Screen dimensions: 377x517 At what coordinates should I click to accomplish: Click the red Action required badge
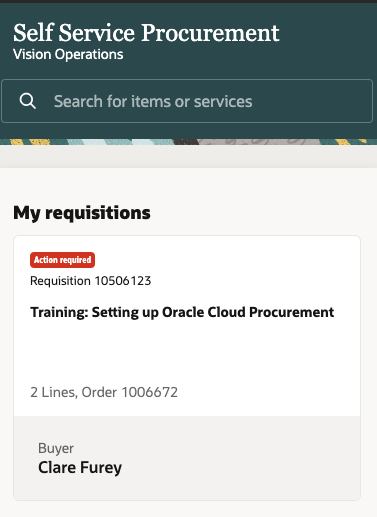(62, 260)
